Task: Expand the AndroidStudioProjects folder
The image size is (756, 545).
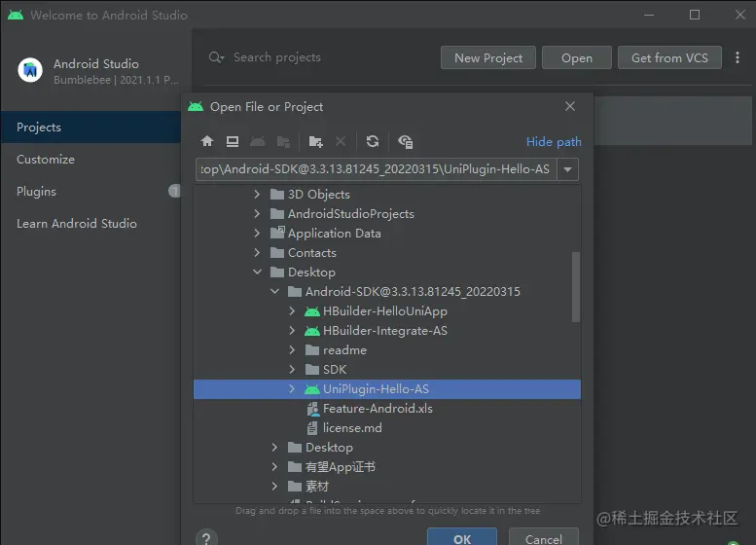Action: (x=257, y=214)
